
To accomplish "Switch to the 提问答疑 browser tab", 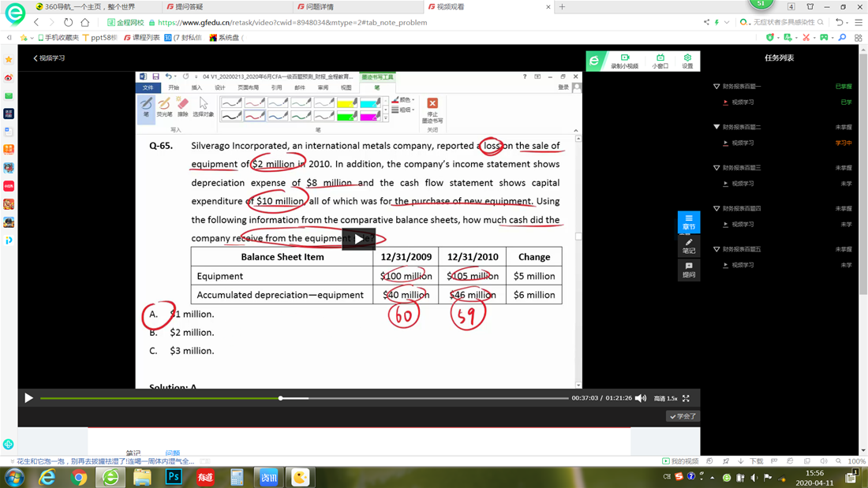I will 189,6.
